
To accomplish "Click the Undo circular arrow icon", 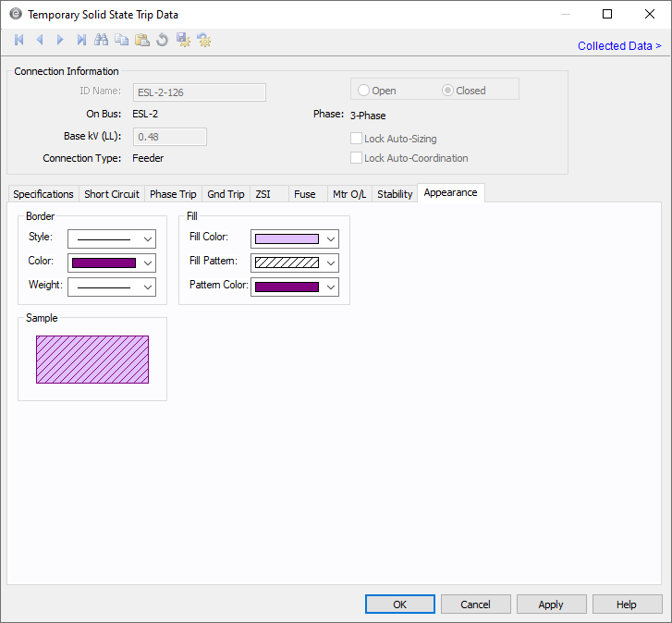I will coord(163,40).
